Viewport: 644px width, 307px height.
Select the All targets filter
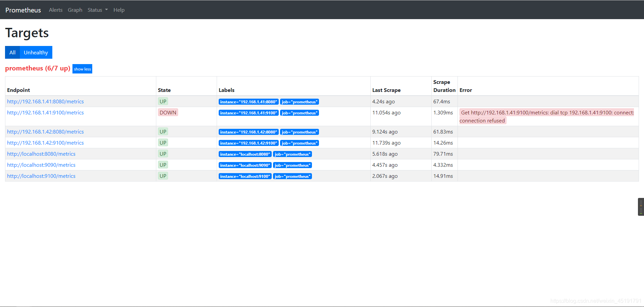pyautogui.click(x=12, y=52)
